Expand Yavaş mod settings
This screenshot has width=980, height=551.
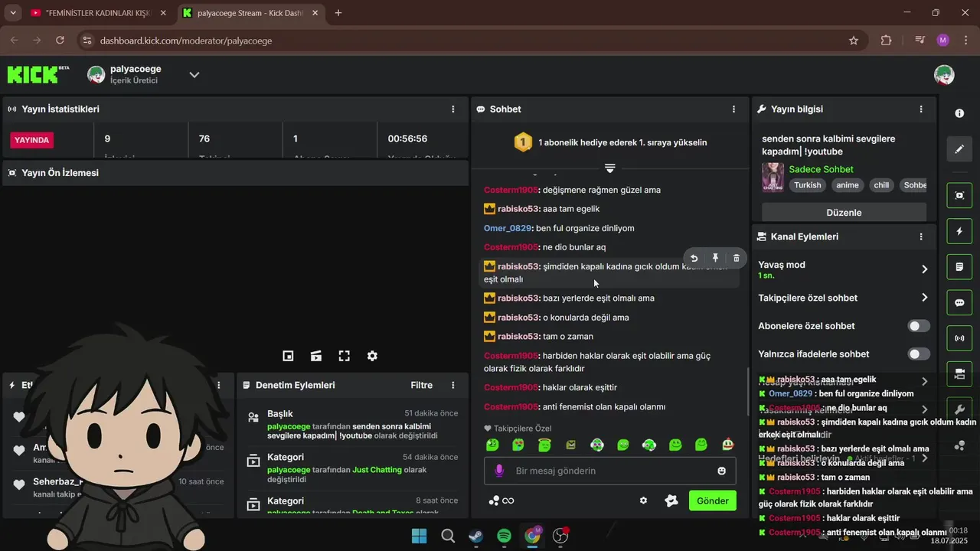pyautogui.click(x=924, y=269)
